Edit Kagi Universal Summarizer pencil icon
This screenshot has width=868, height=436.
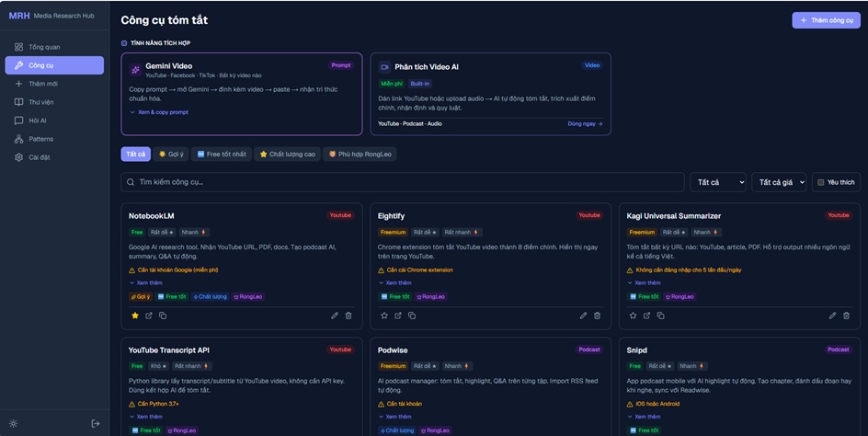click(832, 316)
